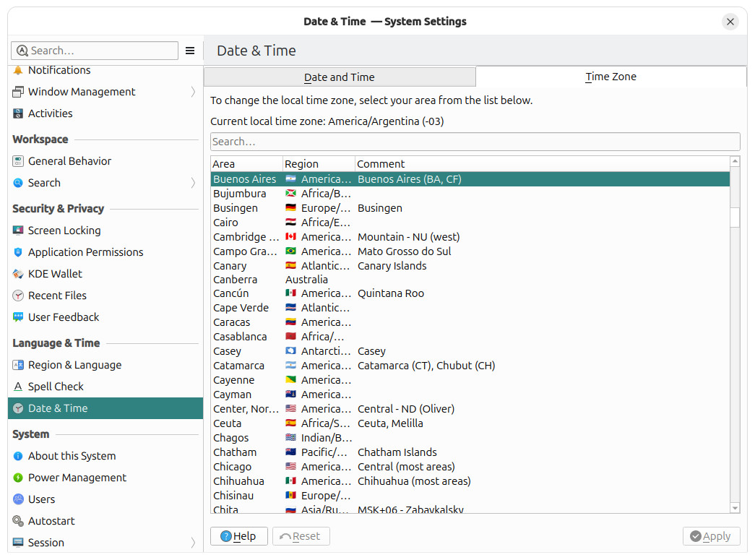
Task: Click the Quintana Roo comment
Action: 390,293
